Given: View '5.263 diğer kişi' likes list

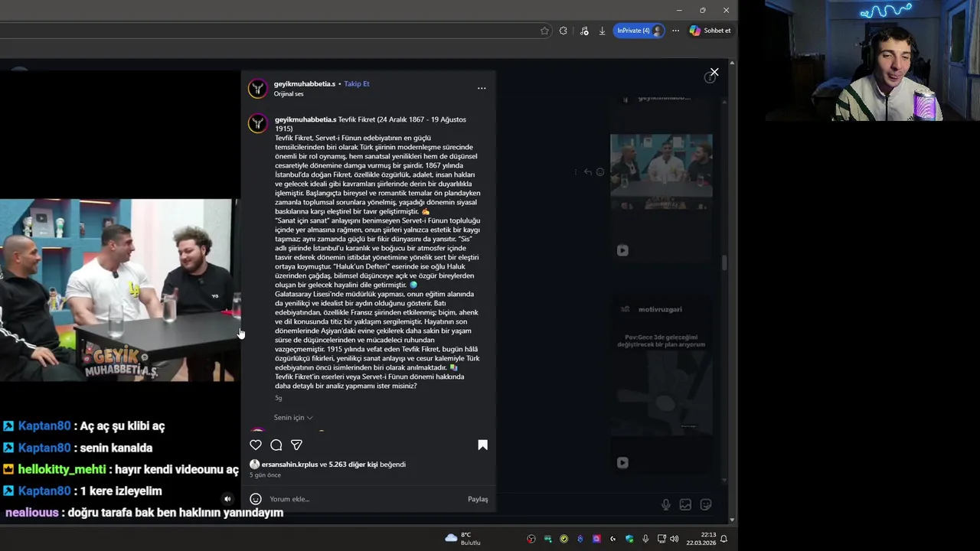Looking at the screenshot, I should [x=354, y=465].
